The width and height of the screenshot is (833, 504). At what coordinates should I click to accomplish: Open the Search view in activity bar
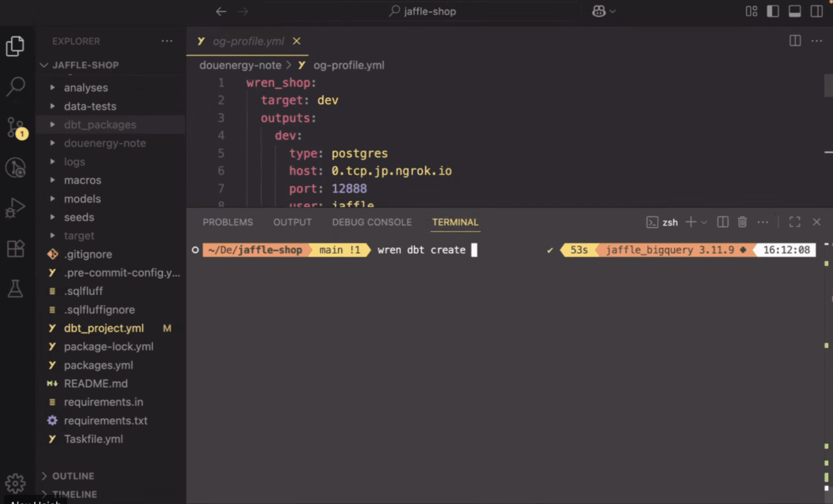pyautogui.click(x=15, y=86)
